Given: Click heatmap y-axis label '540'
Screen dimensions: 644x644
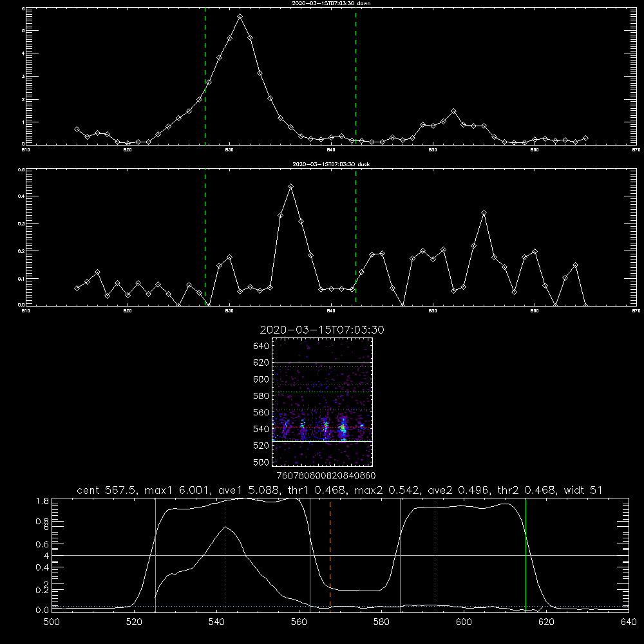Looking at the screenshot, I should 261,429.
